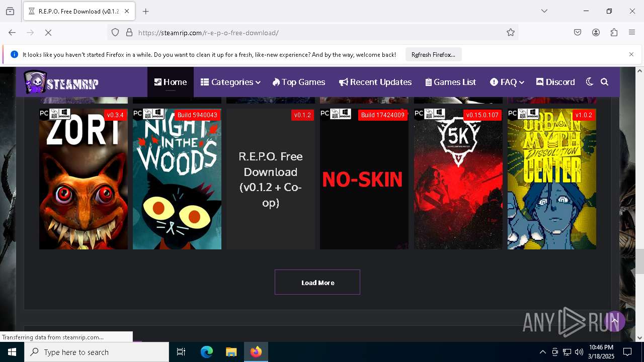Go to Recent Updates
Image resolution: width=644 pixels, height=362 pixels.
click(375, 82)
